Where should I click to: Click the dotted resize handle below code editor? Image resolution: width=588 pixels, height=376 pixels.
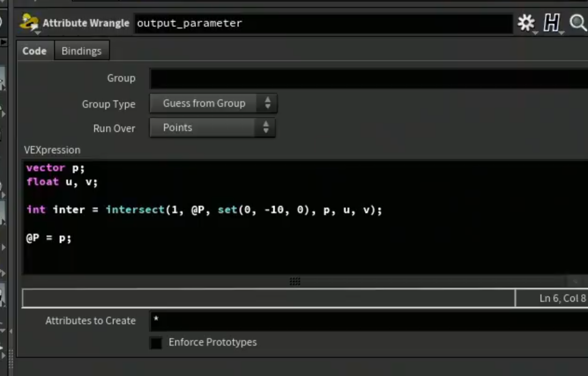tap(295, 281)
